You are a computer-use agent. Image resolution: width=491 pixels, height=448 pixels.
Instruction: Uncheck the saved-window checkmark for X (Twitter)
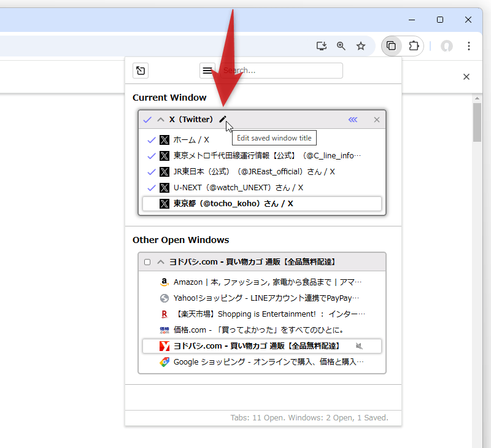[x=147, y=120]
